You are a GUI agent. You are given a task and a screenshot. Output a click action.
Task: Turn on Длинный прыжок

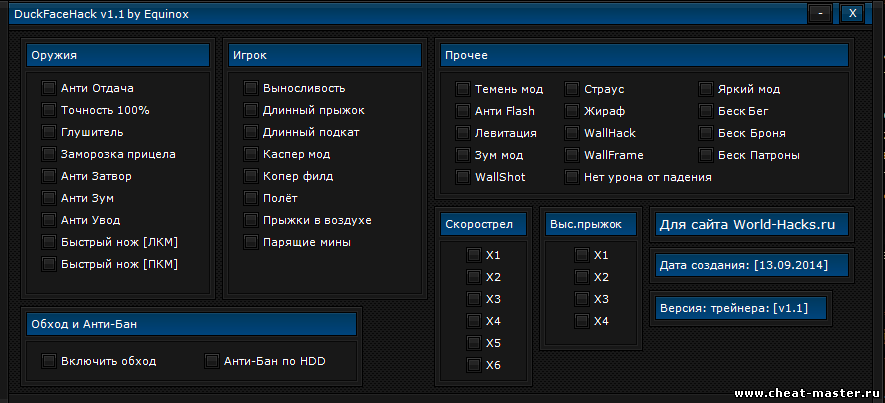click(251, 110)
